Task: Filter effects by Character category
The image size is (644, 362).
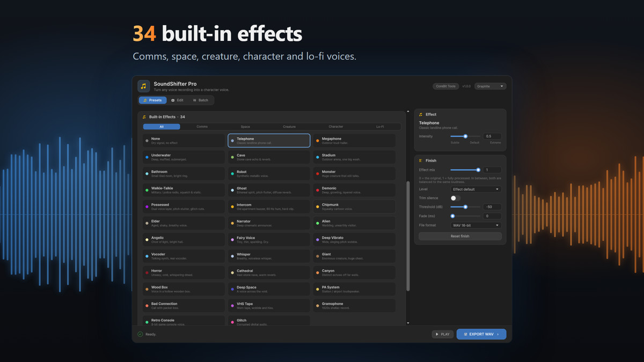Action: pyautogui.click(x=336, y=127)
